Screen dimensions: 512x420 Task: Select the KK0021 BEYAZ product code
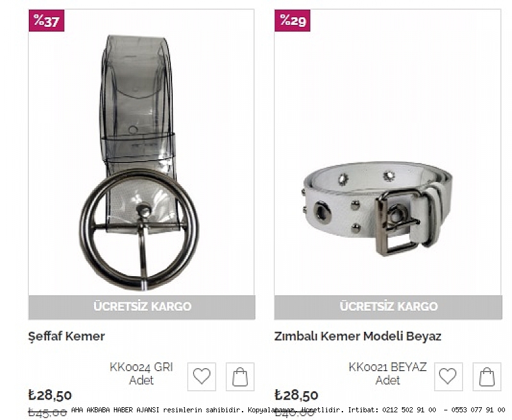pyautogui.click(x=387, y=367)
